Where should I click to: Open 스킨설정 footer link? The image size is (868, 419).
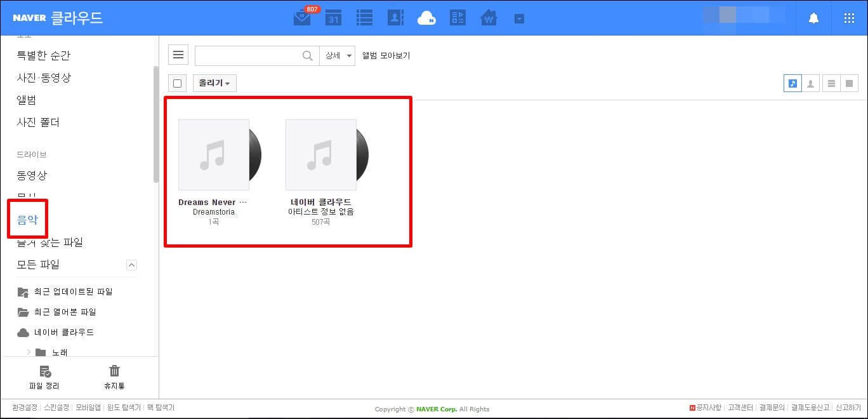(x=56, y=408)
